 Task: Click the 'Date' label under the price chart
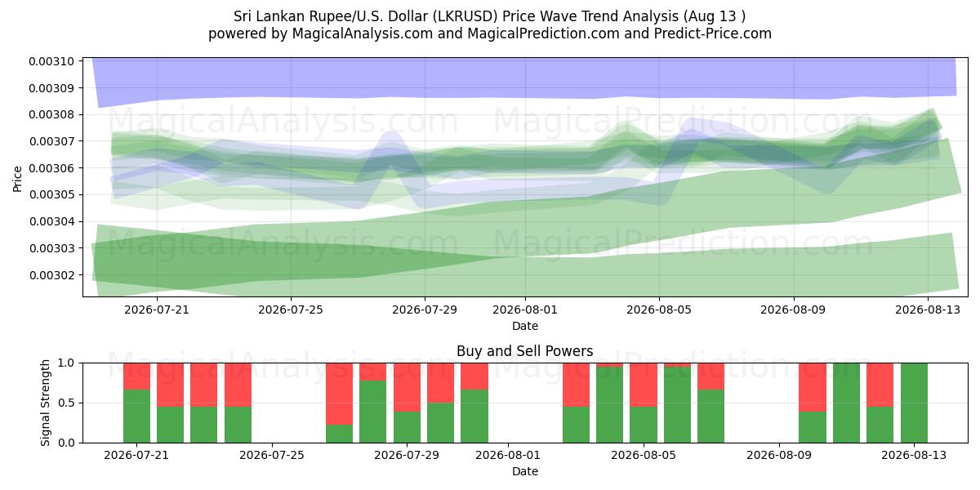coord(525,326)
